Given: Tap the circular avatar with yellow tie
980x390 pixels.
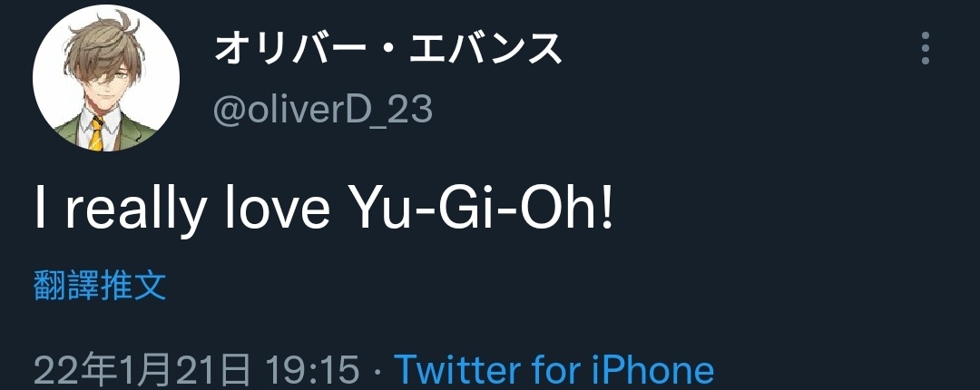Looking at the screenshot, I should click(105, 78).
